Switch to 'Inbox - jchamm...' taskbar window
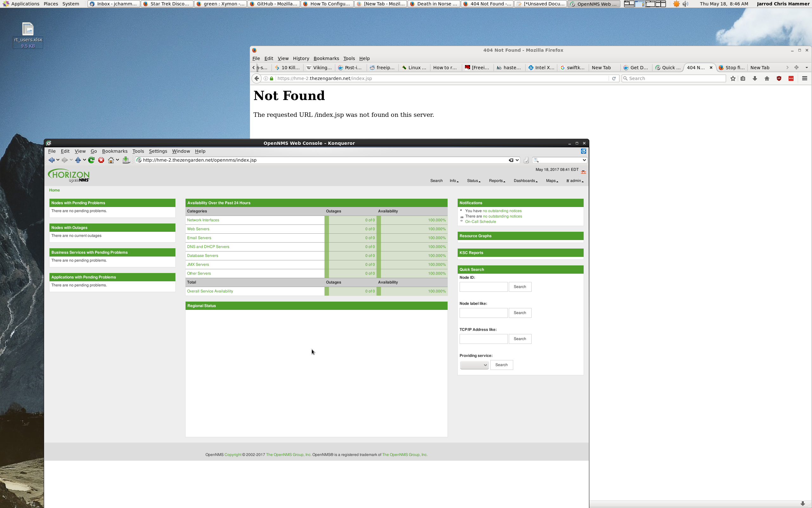This screenshot has width=812, height=508. click(x=114, y=4)
